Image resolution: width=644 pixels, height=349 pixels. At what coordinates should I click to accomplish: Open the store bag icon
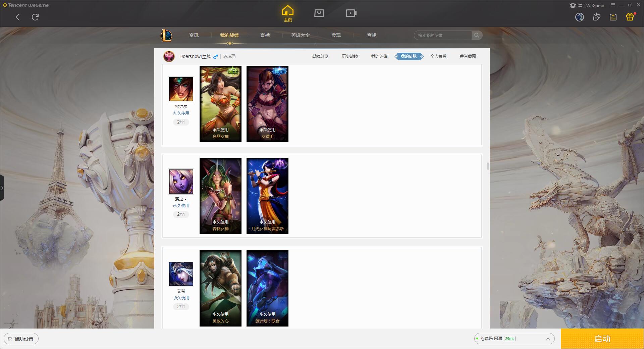(x=319, y=13)
